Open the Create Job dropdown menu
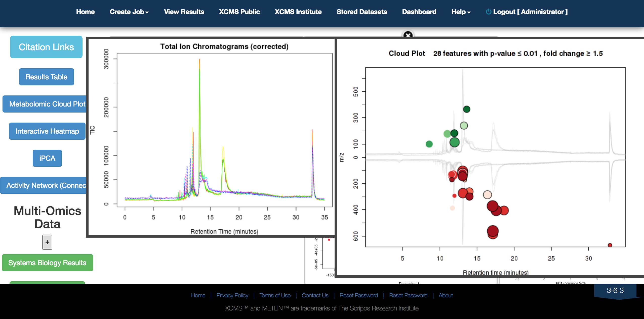The height and width of the screenshot is (319, 644). click(129, 12)
